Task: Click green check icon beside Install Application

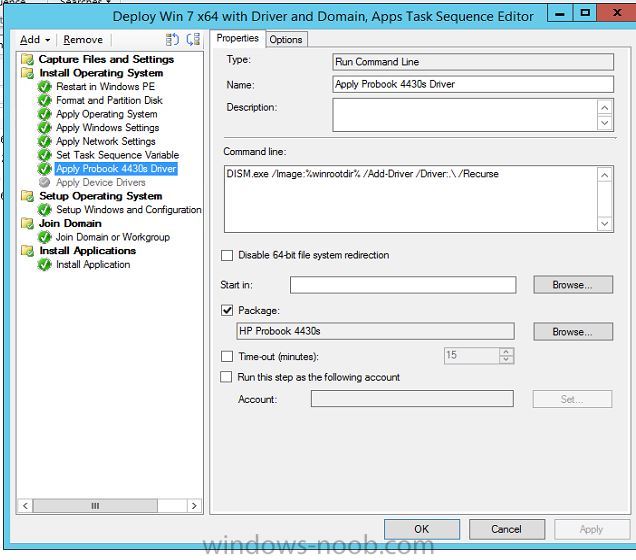Action: 44,265
